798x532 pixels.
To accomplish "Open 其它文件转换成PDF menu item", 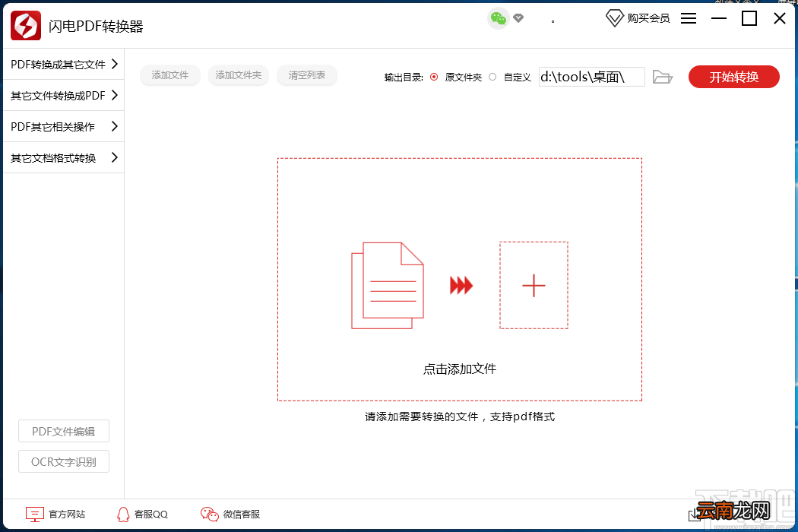I will tap(64, 95).
